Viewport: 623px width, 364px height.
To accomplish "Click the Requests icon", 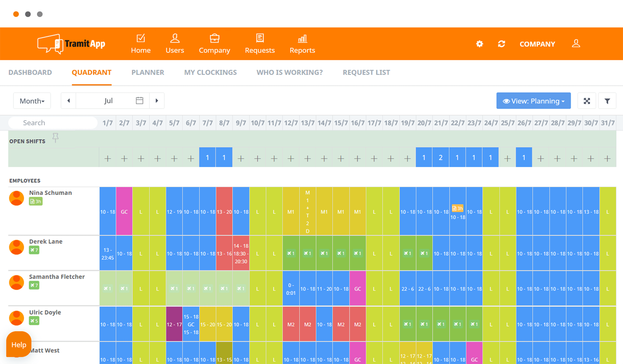I will (260, 38).
